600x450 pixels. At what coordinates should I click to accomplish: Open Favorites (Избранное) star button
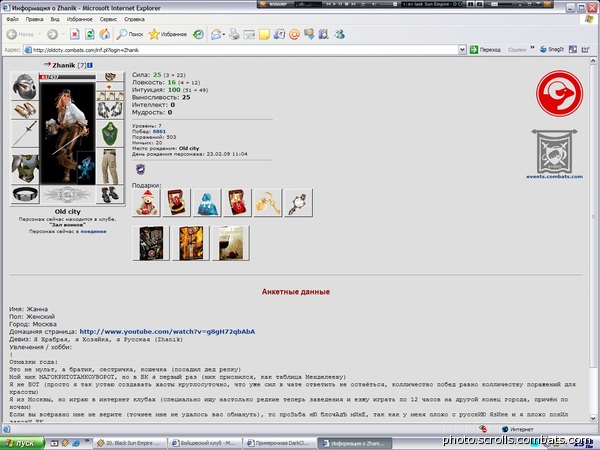click(x=168, y=34)
